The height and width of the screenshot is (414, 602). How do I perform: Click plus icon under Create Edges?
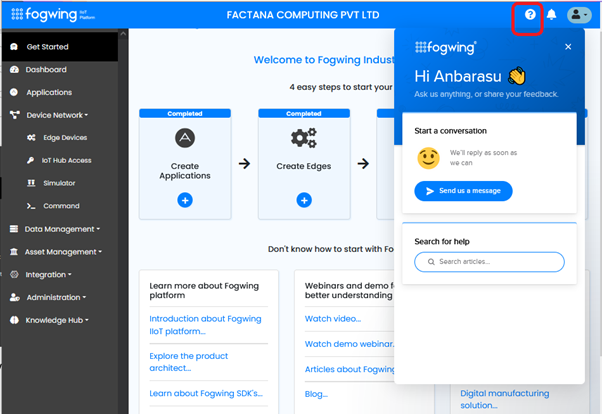point(304,200)
